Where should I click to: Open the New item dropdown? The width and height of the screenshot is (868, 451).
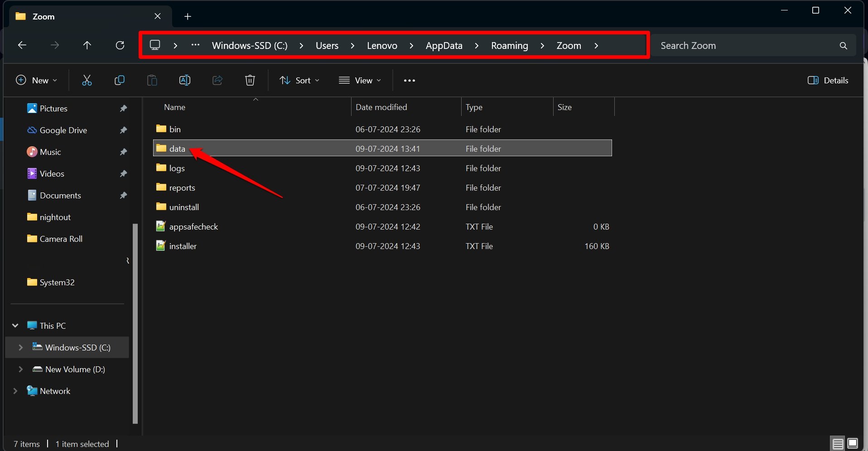36,80
